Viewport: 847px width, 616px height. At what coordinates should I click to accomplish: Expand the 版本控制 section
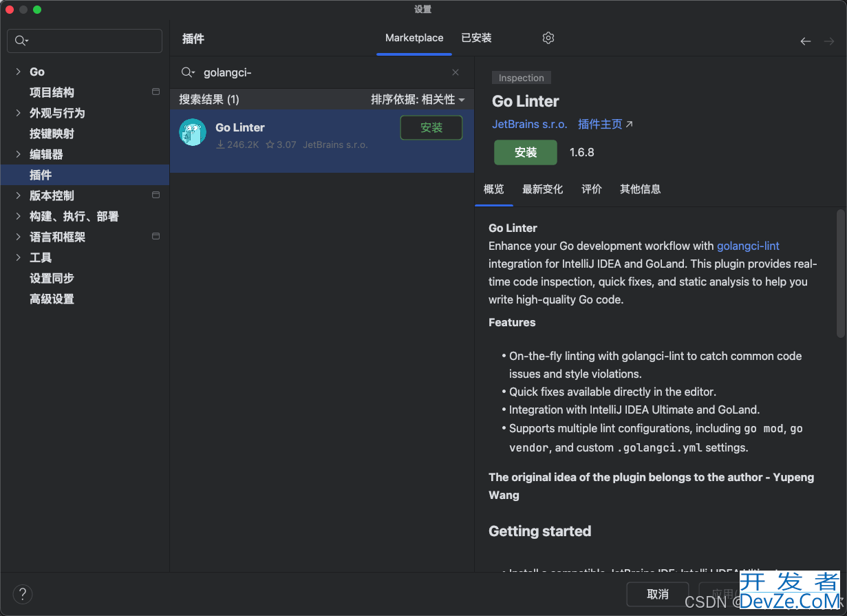[19, 195]
